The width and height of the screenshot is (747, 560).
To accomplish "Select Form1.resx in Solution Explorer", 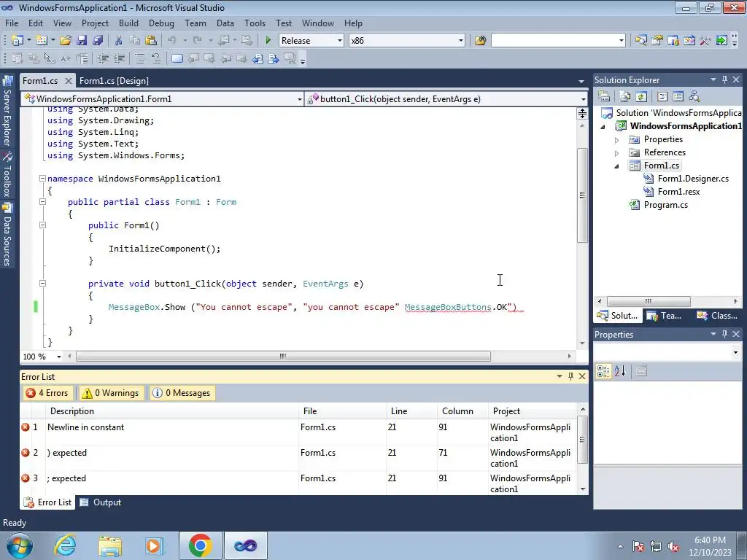I will coord(678,192).
